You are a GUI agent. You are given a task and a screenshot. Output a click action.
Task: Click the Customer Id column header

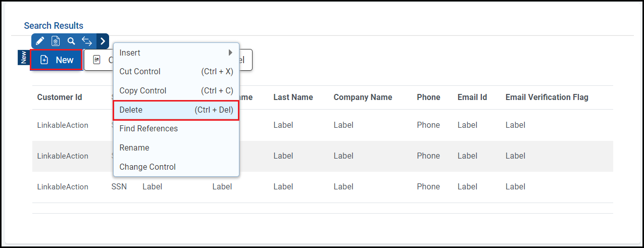point(60,97)
